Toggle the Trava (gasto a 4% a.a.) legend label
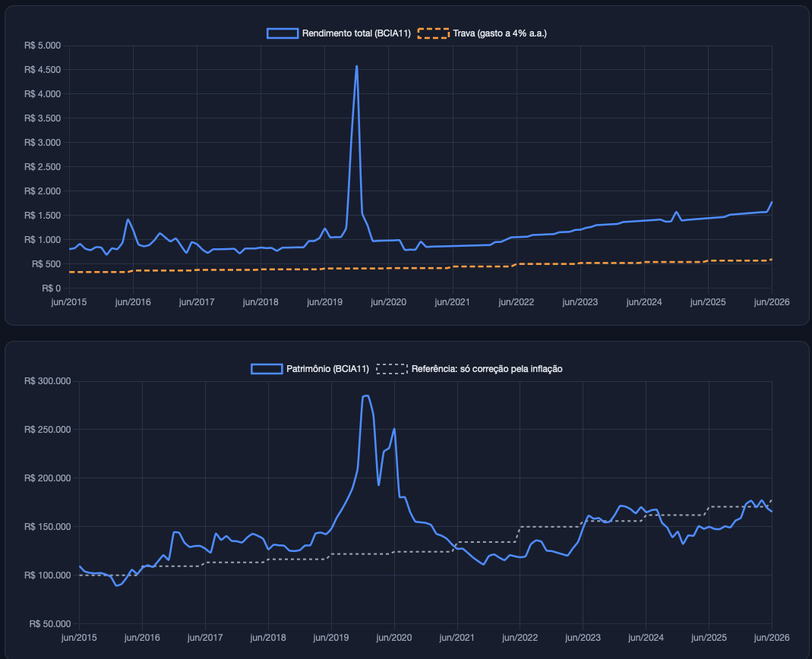The height and width of the screenshot is (659, 812). coord(499,33)
